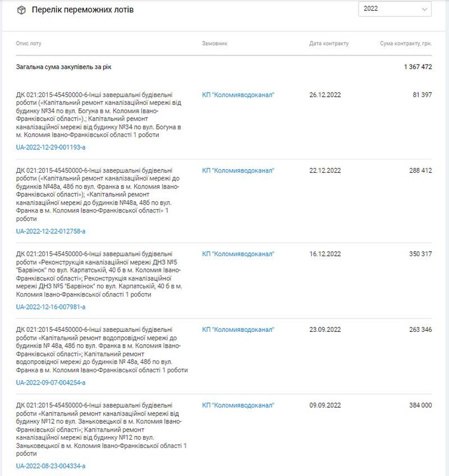
Task: Click the box icon beside the lots heading
Action: tap(22, 10)
